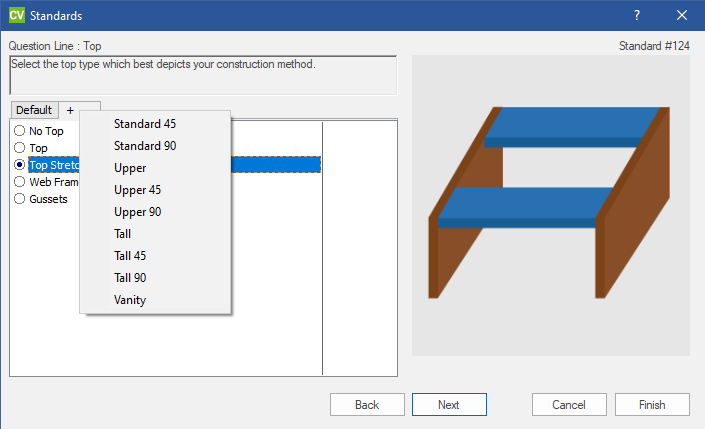Select Tall from the menu list
705x429 pixels.
coord(123,234)
